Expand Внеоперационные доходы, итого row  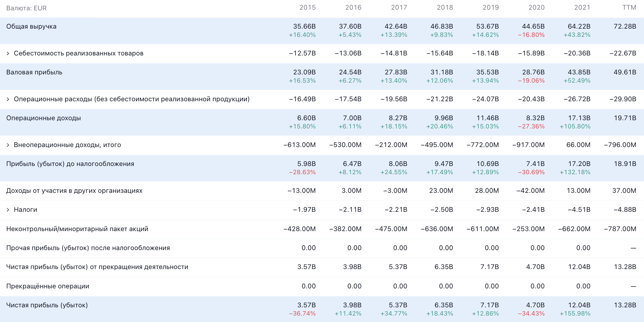(8, 145)
